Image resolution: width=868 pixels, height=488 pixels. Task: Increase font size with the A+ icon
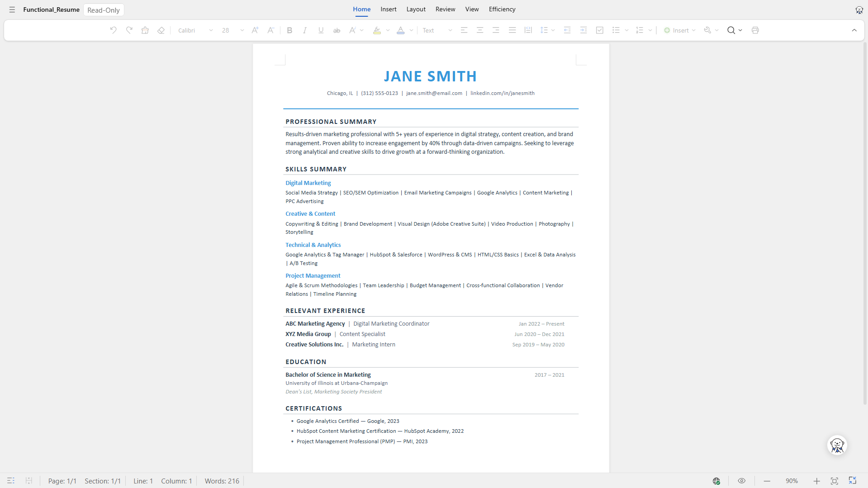[x=255, y=30]
